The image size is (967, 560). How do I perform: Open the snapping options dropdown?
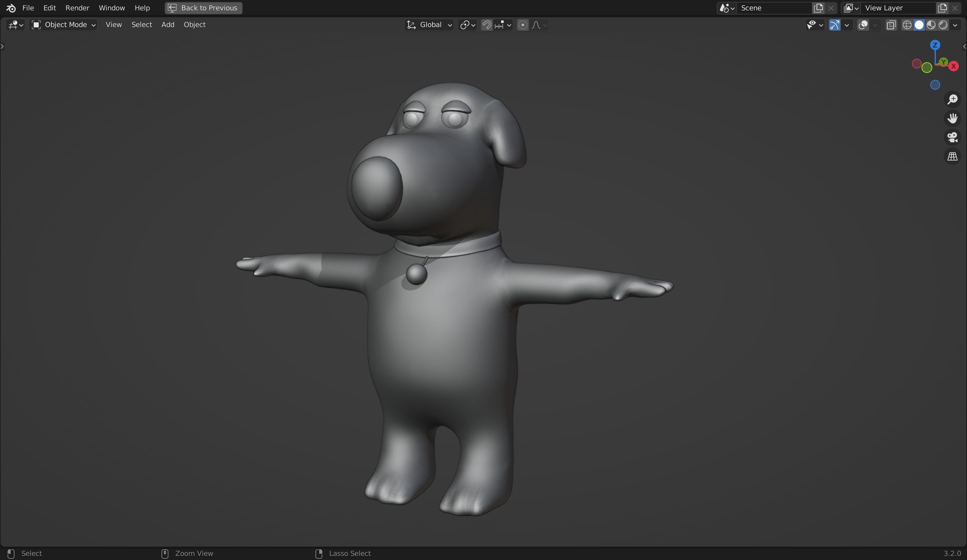[x=503, y=25]
